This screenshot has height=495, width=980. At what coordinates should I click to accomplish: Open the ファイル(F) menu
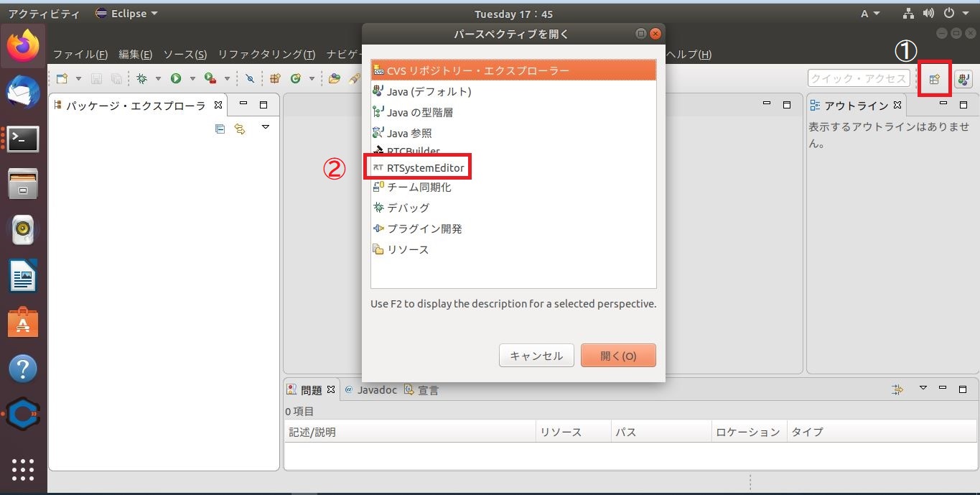pyautogui.click(x=80, y=55)
